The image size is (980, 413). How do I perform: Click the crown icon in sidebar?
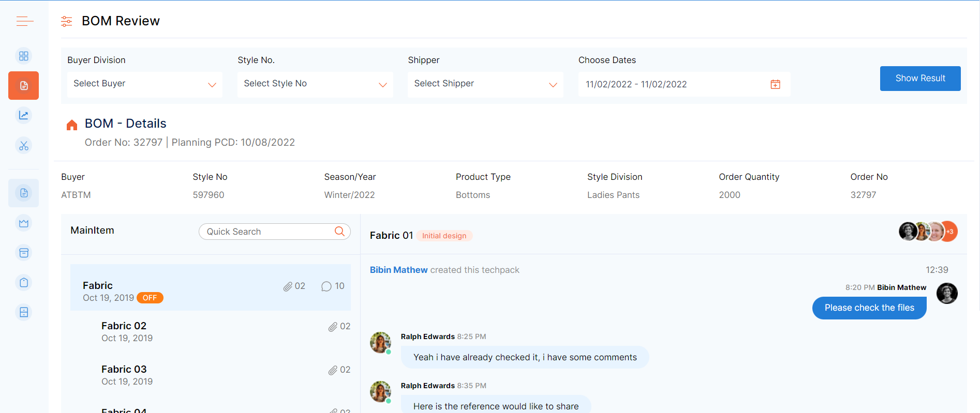pos(24,223)
